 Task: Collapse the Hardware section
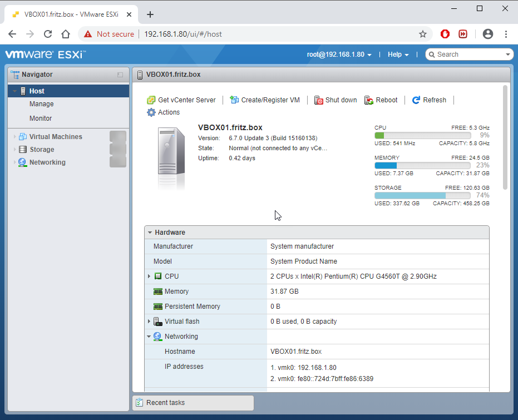150,233
